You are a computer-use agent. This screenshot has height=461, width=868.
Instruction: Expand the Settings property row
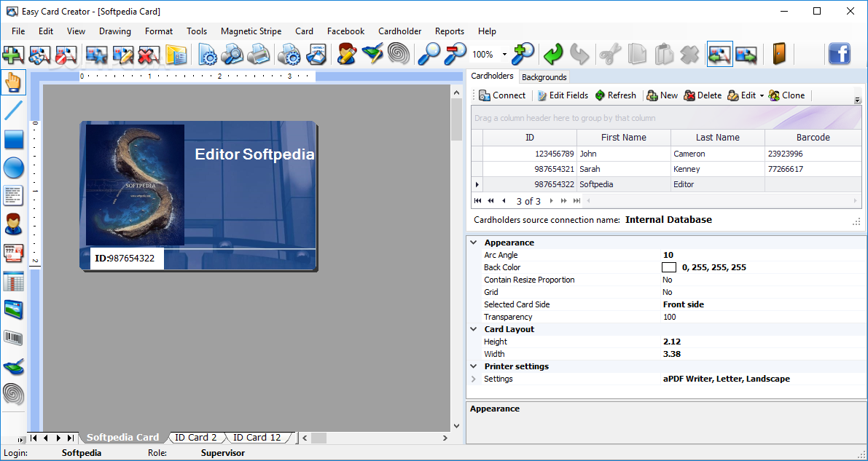click(473, 379)
